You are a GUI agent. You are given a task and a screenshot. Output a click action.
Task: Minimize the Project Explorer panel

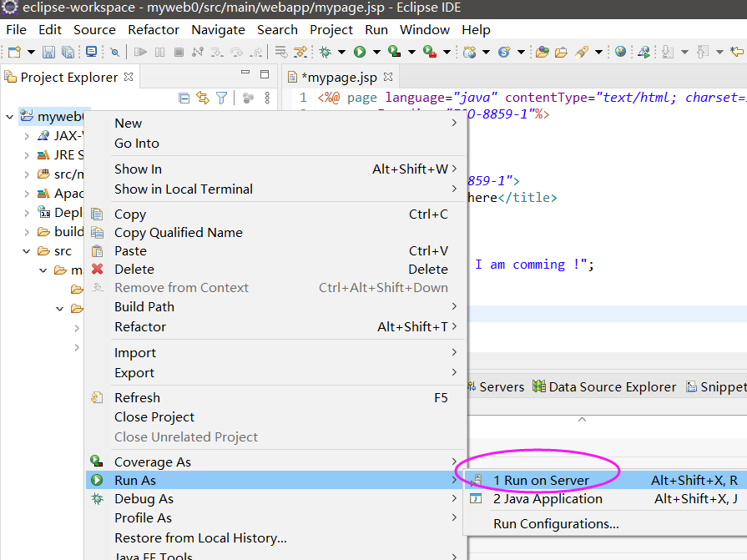[x=245, y=73]
